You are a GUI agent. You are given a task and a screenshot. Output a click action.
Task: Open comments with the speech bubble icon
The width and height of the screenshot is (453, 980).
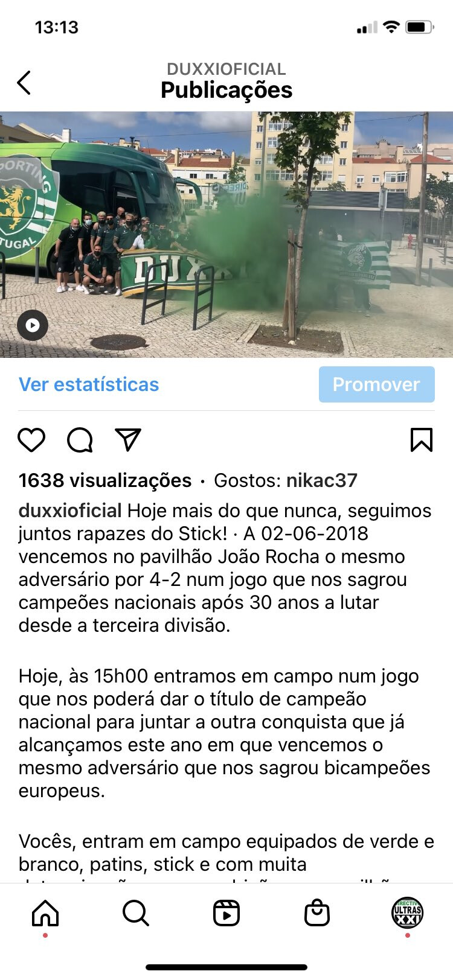click(80, 440)
